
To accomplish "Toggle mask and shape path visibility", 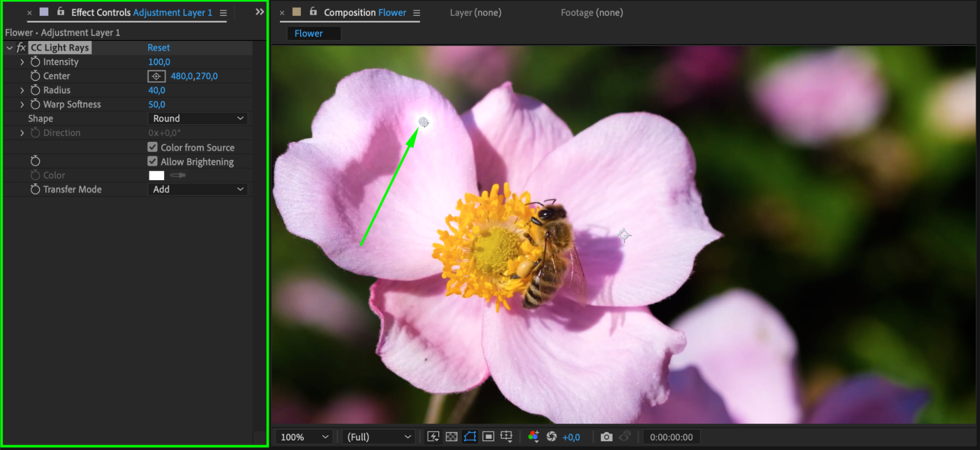I will pyautogui.click(x=470, y=437).
